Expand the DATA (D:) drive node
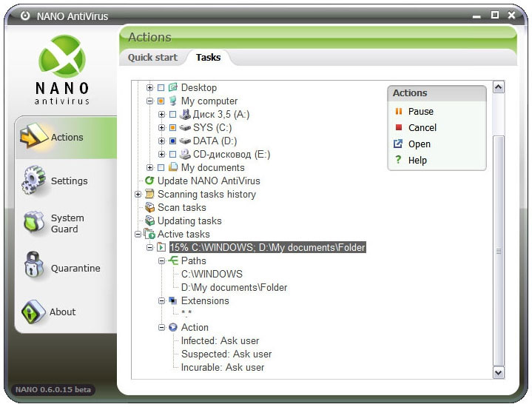 tap(161, 141)
